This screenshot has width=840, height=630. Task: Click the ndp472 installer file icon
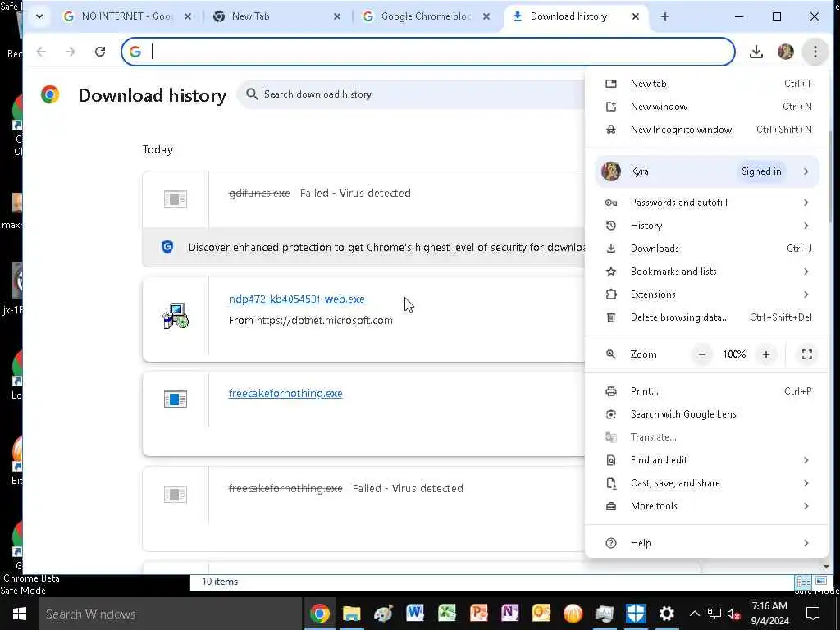click(x=176, y=316)
